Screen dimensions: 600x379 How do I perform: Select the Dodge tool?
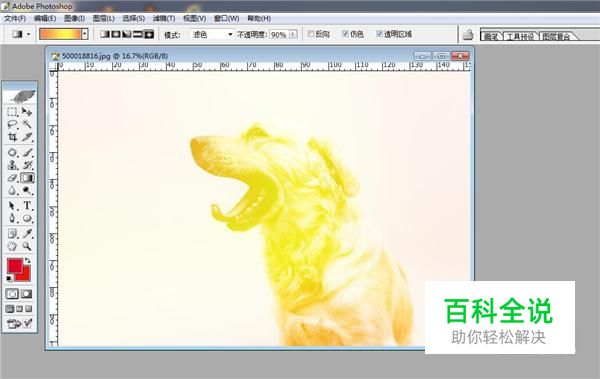pyautogui.click(x=27, y=190)
